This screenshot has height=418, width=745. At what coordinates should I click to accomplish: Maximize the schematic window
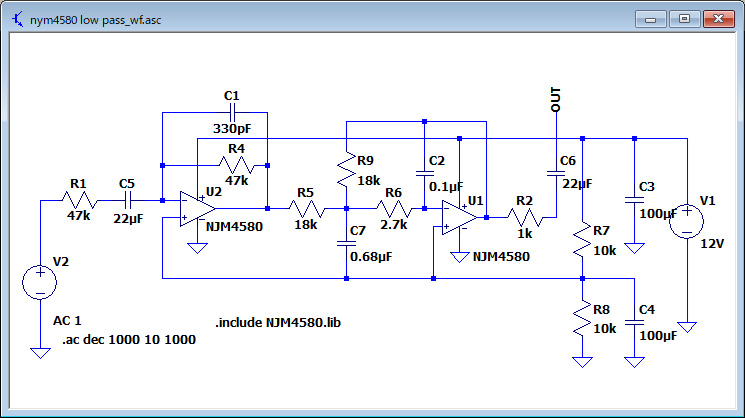click(x=684, y=17)
